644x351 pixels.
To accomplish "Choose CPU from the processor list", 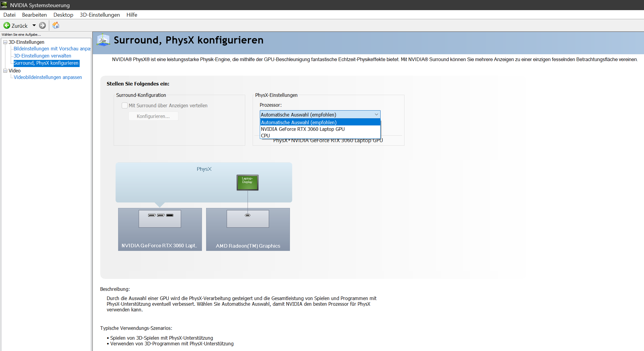I will pyautogui.click(x=265, y=136).
